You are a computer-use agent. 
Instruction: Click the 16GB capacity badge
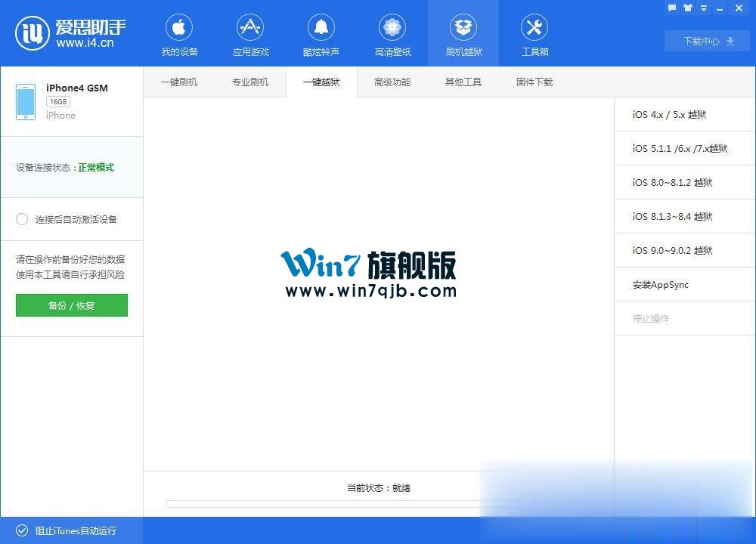(x=58, y=102)
